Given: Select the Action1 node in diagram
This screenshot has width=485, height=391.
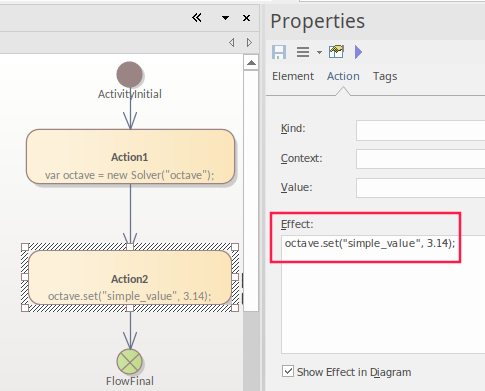Looking at the screenshot, I should pos(130,157).
